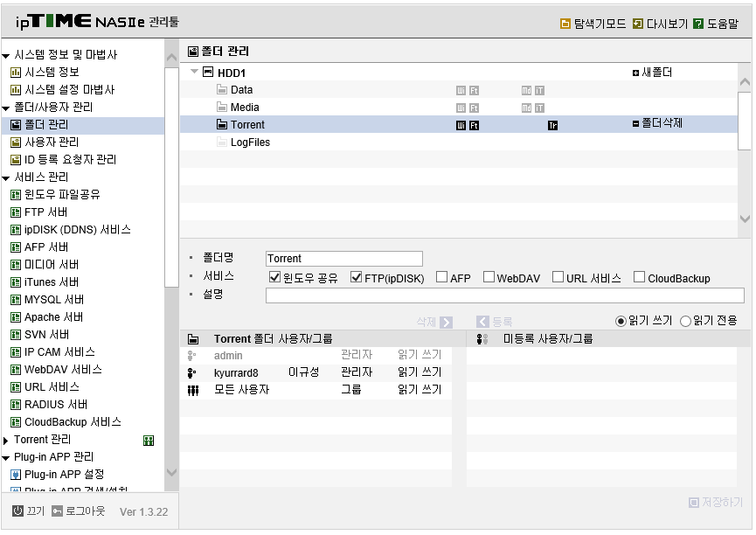Open 사용자 관리 in sidebar

pos(51,142)
